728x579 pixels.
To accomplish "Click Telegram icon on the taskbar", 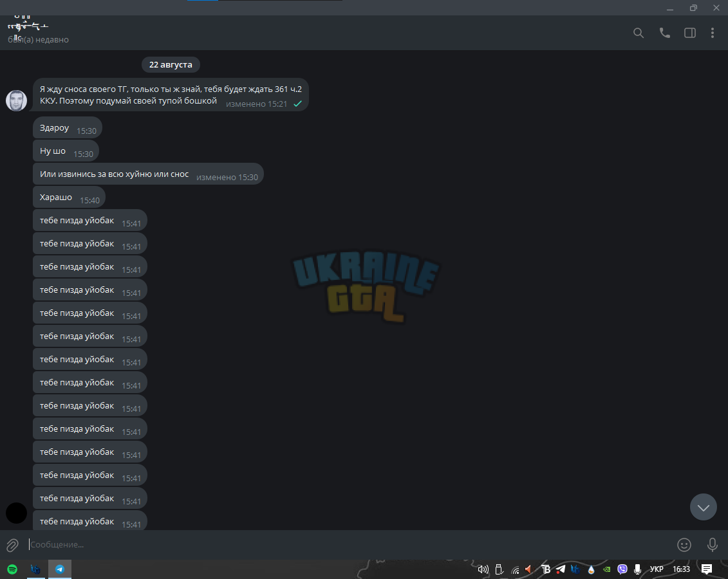I will 60,569.
